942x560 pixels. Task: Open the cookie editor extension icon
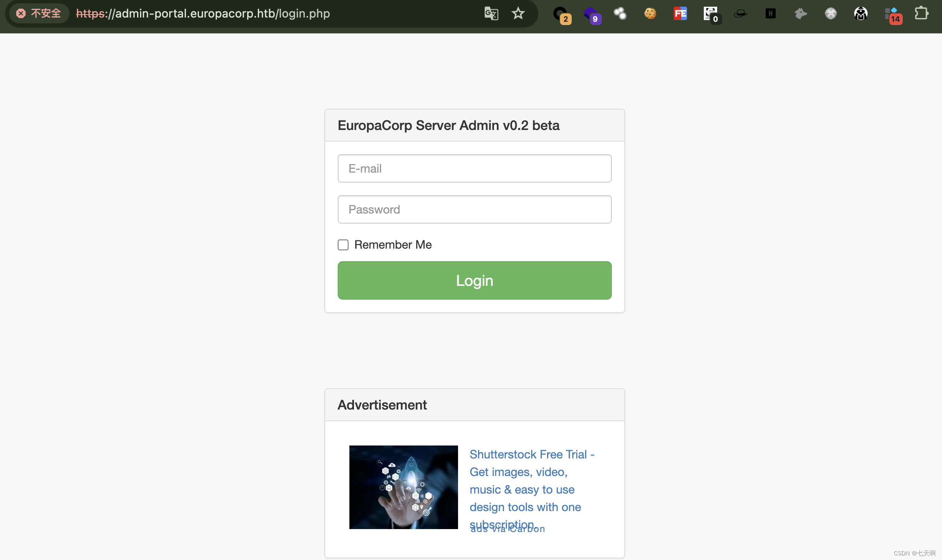coord(650,13)
